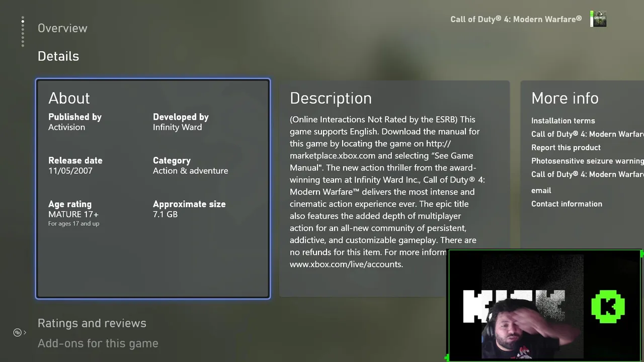
Task: Click the email link in More info
Action: pos(541,191)
